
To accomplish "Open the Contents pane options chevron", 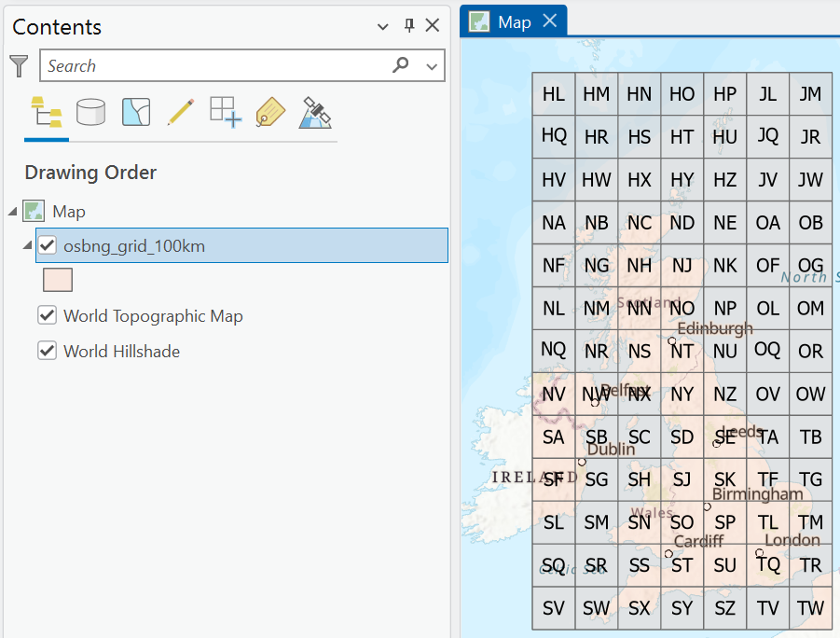I will point(382,26).
